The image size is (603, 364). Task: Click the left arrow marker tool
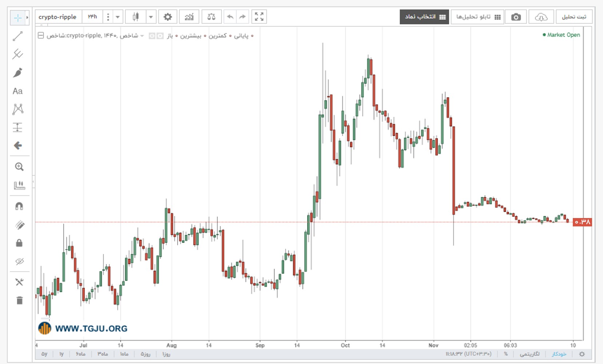pyautogui.click(x=17, y=146)
